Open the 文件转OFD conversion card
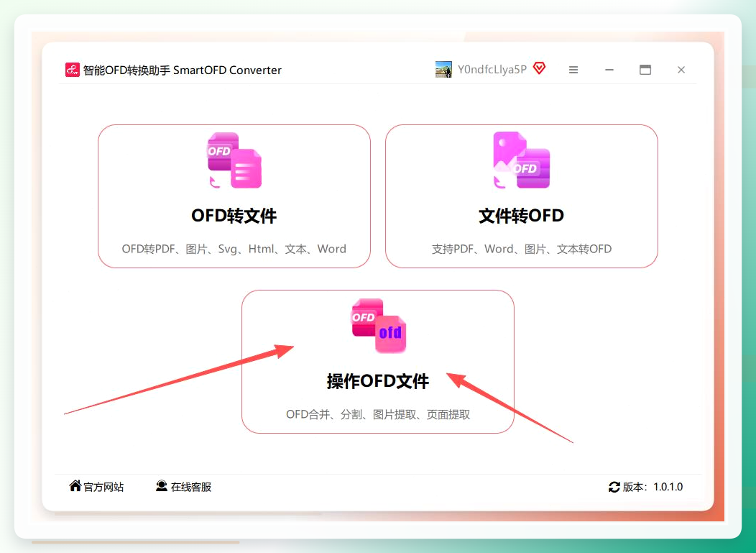Screen dimensions: 756x553 coord(521,196)
